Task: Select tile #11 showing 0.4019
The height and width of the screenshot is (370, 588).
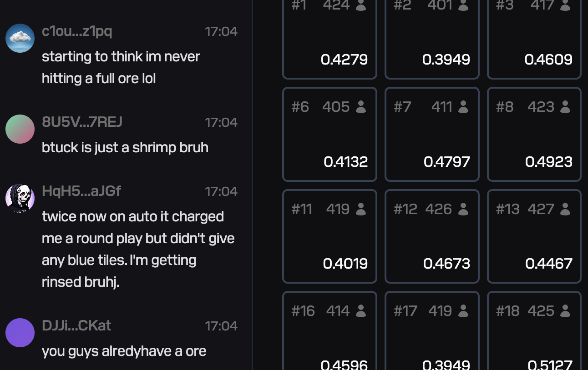Action: click(x=329, y=236)
